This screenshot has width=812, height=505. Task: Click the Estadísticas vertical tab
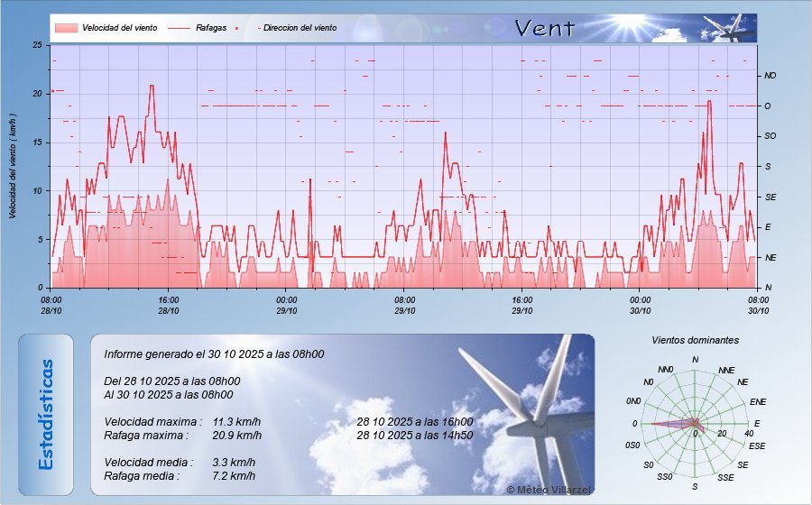click(x=45, y=414)
